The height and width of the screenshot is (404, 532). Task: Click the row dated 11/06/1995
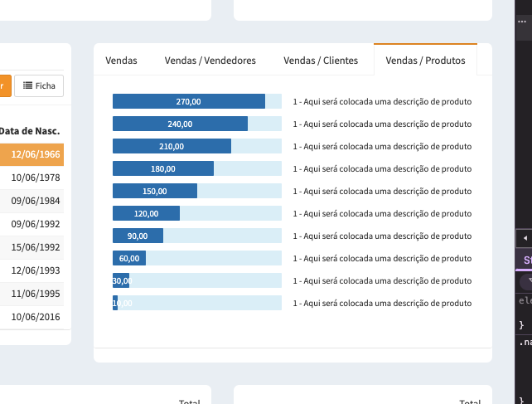coord(35,293)
